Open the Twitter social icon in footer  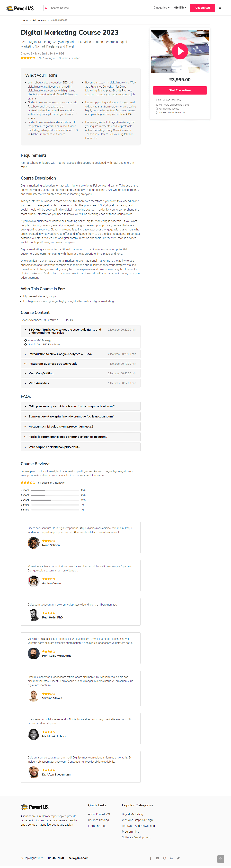pos(178,858)
